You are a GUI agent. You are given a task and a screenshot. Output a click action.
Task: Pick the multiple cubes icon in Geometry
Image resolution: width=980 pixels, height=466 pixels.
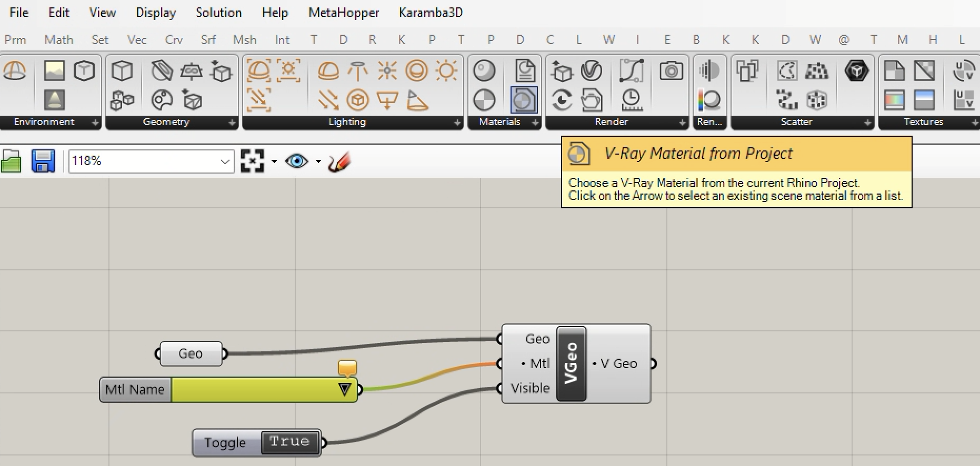point(122,99)
